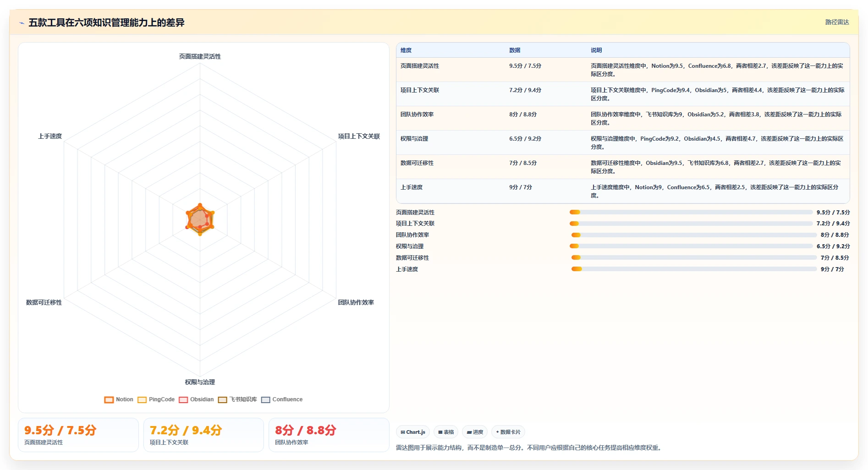The width and height of the screenshot is (868, 470).
Task: Click the 上手速度 progress bar
Action: point(694,269)
